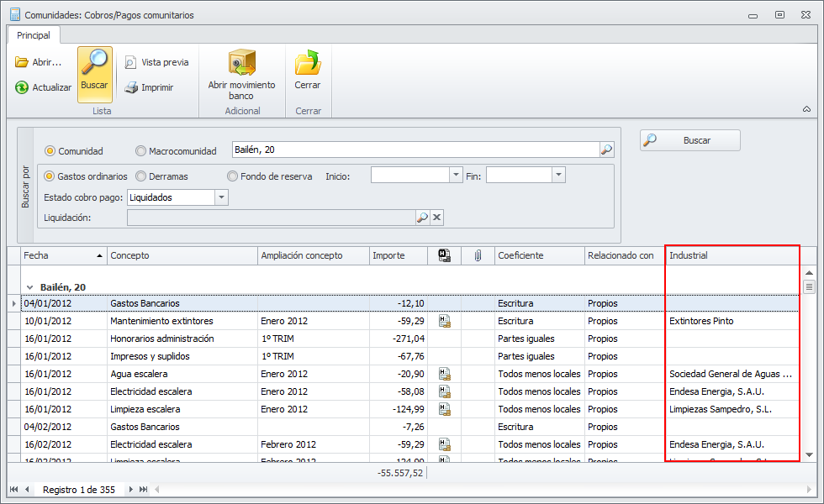Click the Imprimir printer icon
The image size is (824, 504).
point(131,87)
